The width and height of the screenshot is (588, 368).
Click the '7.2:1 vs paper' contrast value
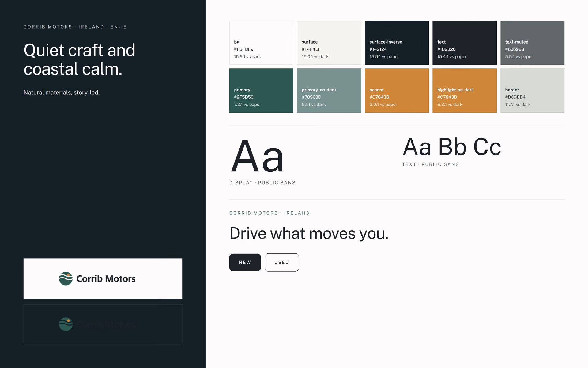[x=247, y=105]
